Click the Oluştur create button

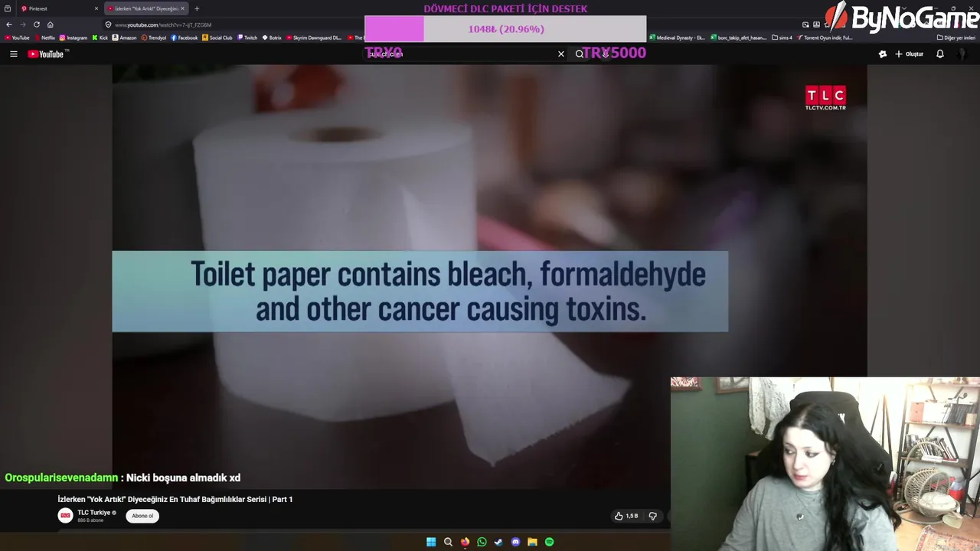click(910, 54)
